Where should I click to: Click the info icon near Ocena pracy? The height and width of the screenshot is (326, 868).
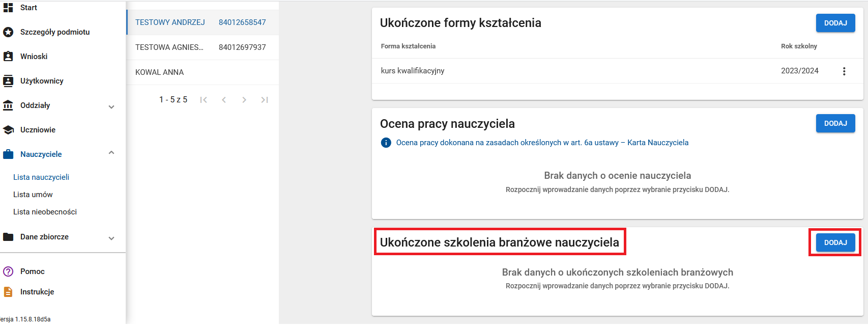point(387,143)
